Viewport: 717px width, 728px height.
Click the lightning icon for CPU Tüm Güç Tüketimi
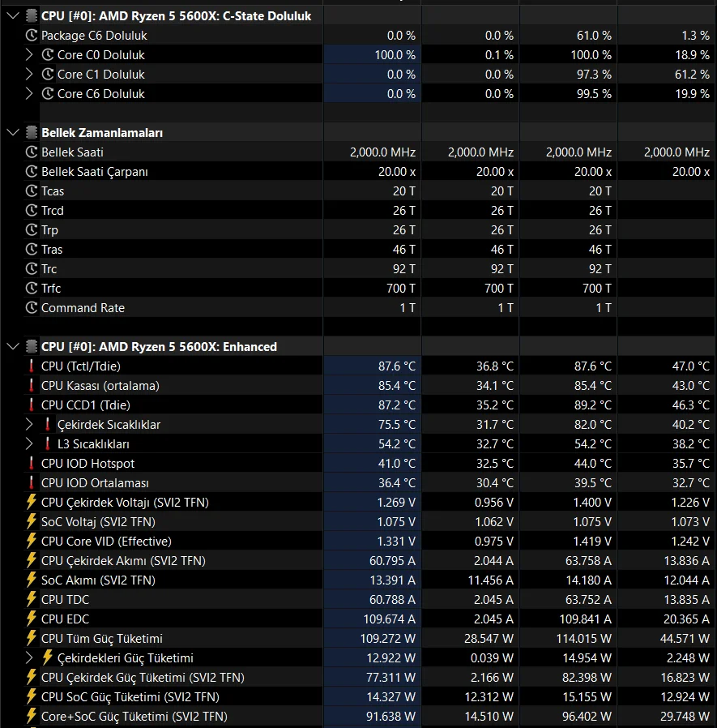31,638
